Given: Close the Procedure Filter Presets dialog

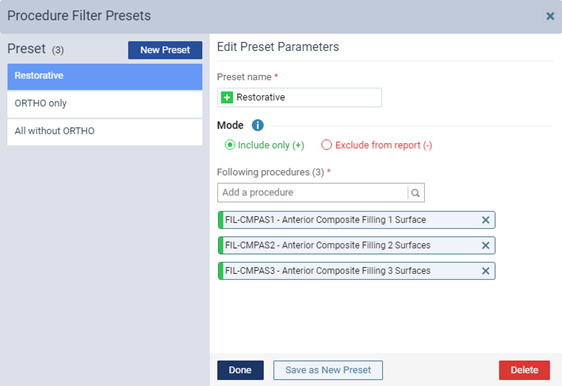Looking at the screenshot, I should pos(550,16).
